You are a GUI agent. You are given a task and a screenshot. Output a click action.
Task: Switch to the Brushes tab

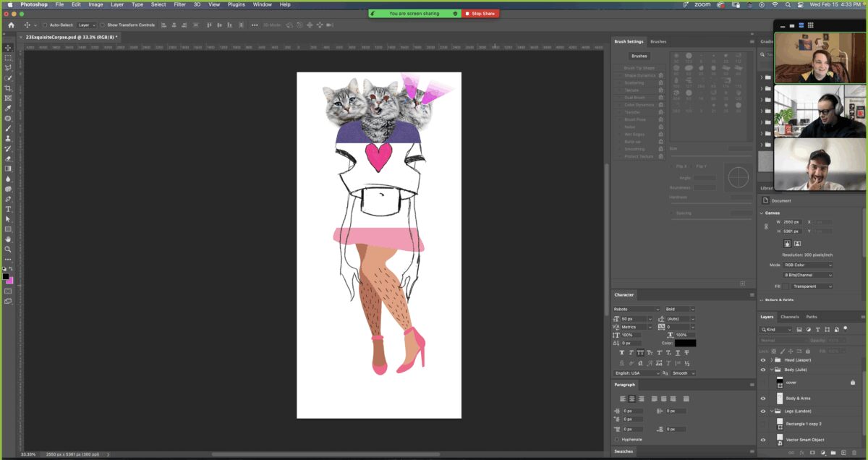[658, 41]
